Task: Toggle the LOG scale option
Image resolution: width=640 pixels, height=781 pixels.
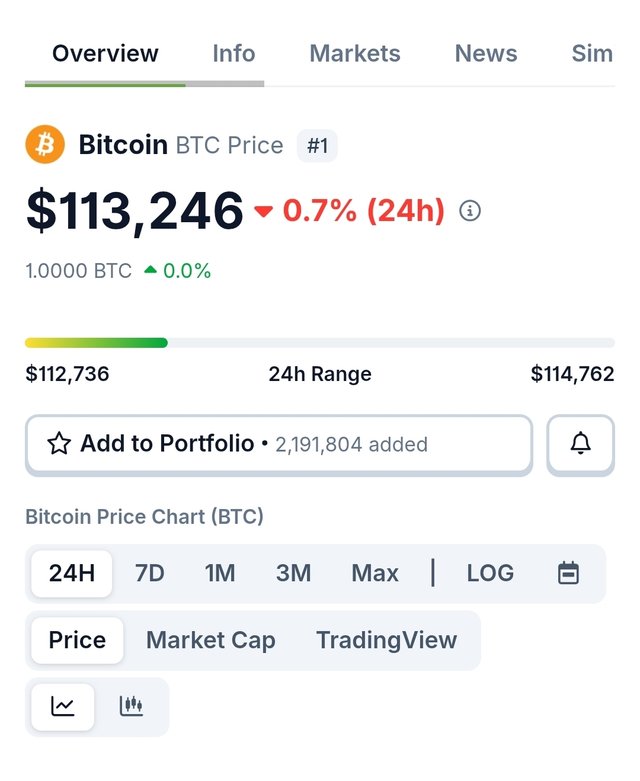Action: tap(490, 573)
